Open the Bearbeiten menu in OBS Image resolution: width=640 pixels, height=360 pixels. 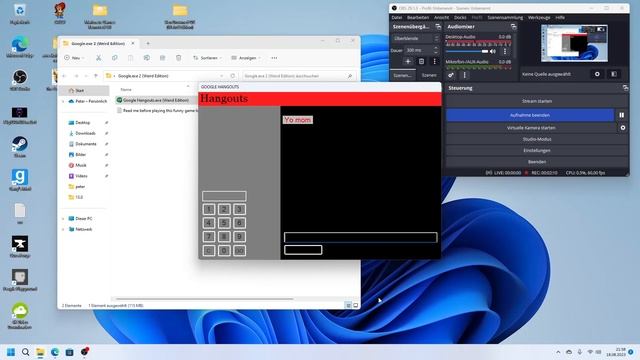coord(418,18)
